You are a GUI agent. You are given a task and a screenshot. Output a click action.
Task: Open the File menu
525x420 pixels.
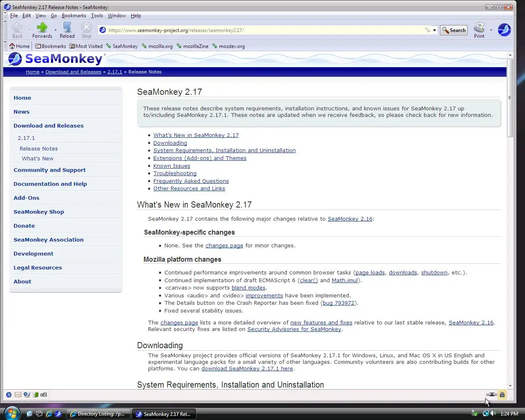14,16
